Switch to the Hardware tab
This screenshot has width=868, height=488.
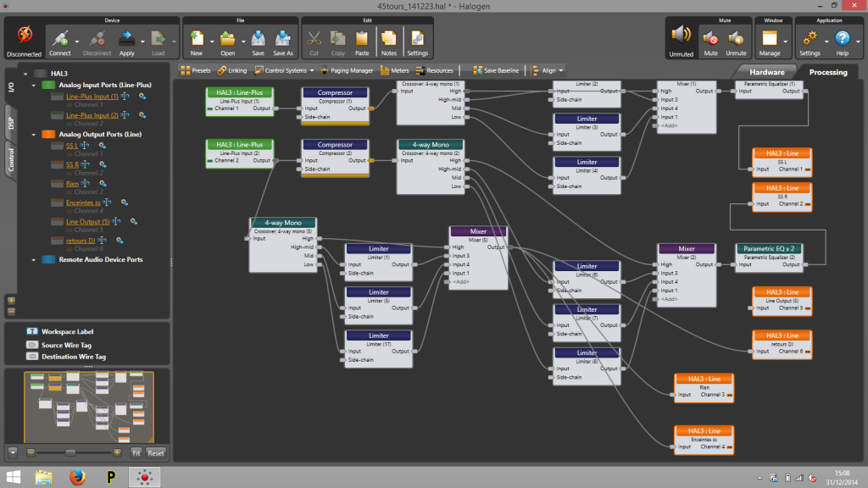coord(766,72)
